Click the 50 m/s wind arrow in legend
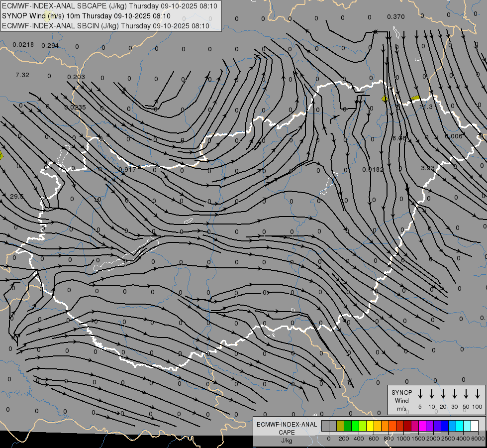Image resolution: width=487 pixels, height=448 pixels. pos(466,394)
